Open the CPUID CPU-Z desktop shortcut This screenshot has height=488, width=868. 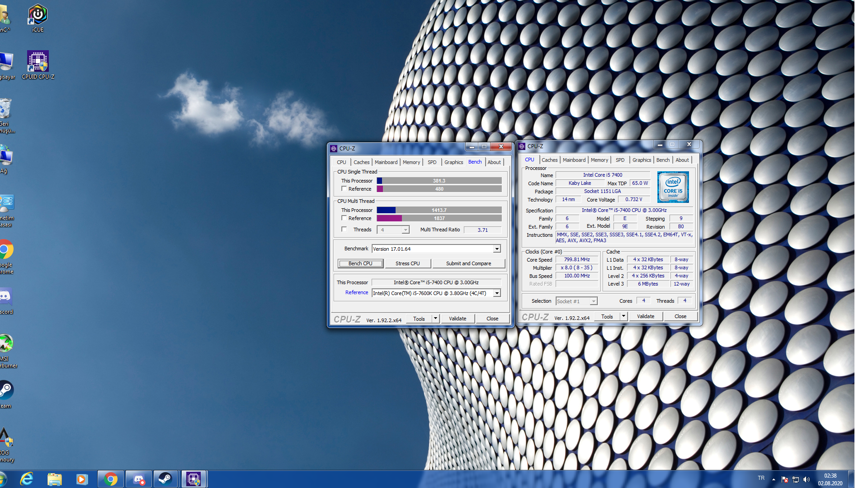coord(38,65)
